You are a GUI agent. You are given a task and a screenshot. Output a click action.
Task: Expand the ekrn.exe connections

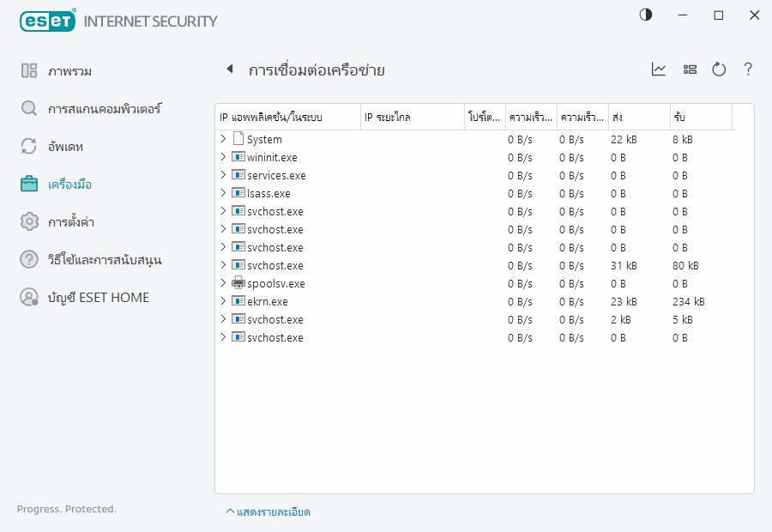pos(224,301)
